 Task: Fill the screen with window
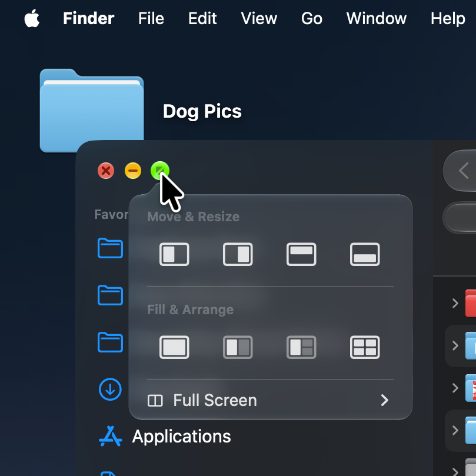tap(174, 347)
